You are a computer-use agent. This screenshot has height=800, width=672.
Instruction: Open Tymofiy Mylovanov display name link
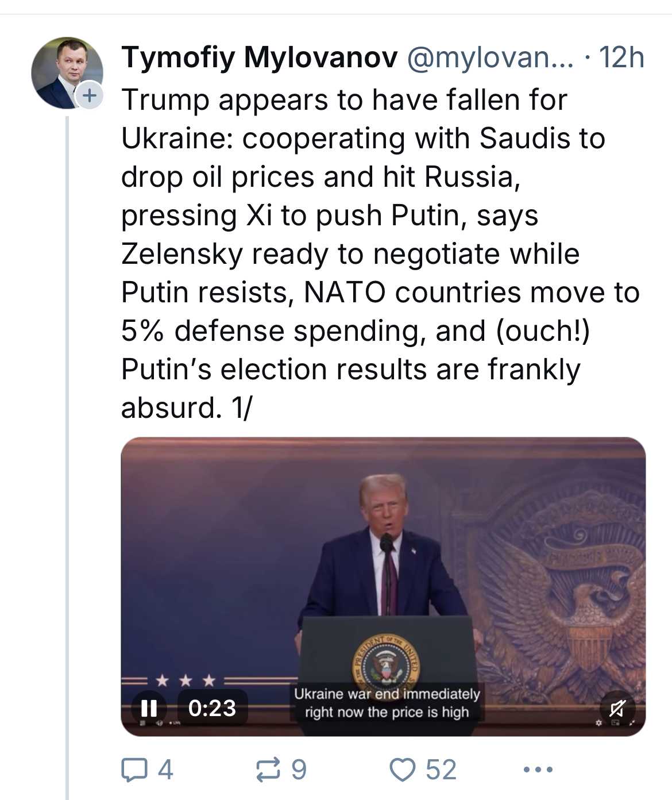tap(259, 57)
